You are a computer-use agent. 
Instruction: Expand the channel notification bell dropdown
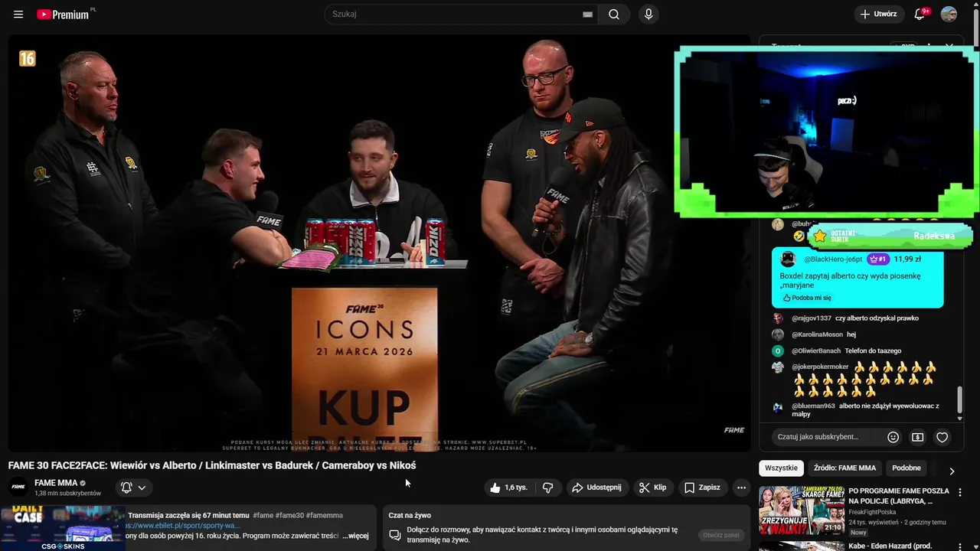point(134,487)
